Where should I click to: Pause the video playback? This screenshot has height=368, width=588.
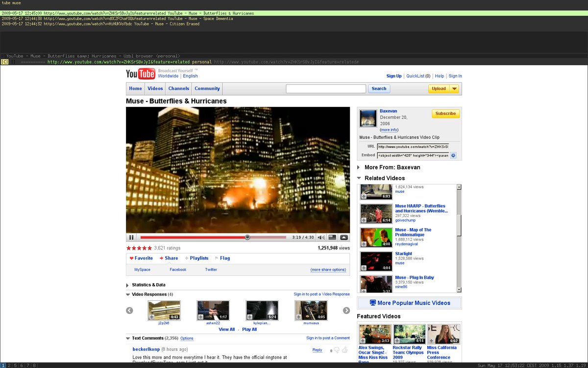tap(131, 237)
